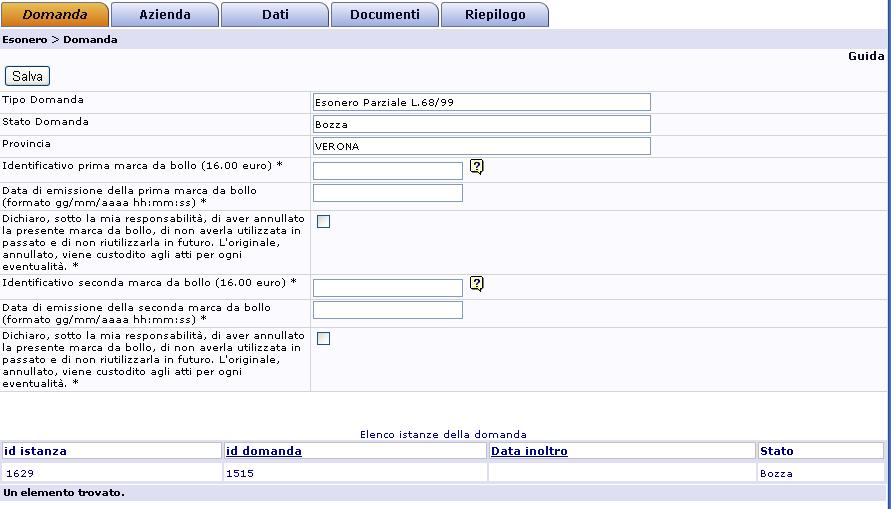Viewport: 891px width, 509px height.
Task: Sort the table by Data inoltro
Action: point(529,451)
